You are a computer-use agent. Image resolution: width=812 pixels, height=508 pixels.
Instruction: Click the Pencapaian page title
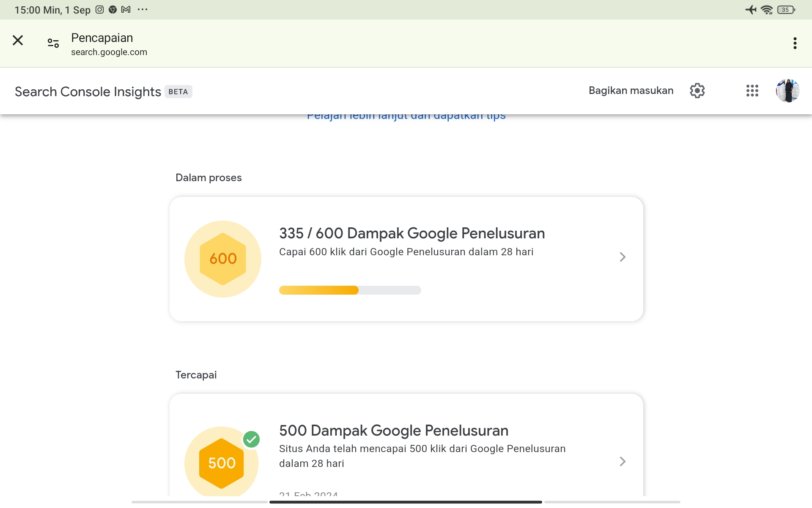(x=102, y=38)
